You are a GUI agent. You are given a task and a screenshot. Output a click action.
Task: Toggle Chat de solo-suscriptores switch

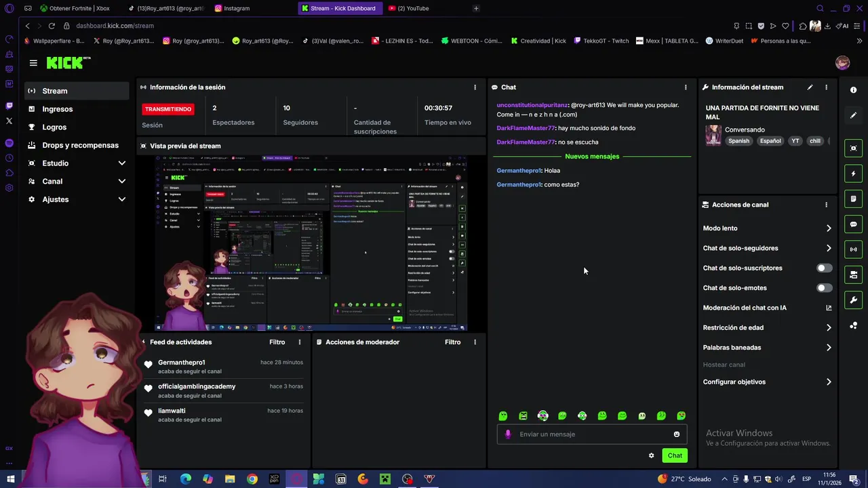(824, 268)
